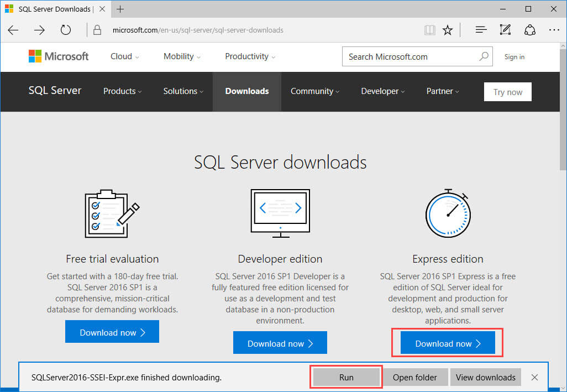Click the 'Free trial evaluation' heading
Image resolution: width=567 pixels, height=392 pixels.
click(112, 259)
